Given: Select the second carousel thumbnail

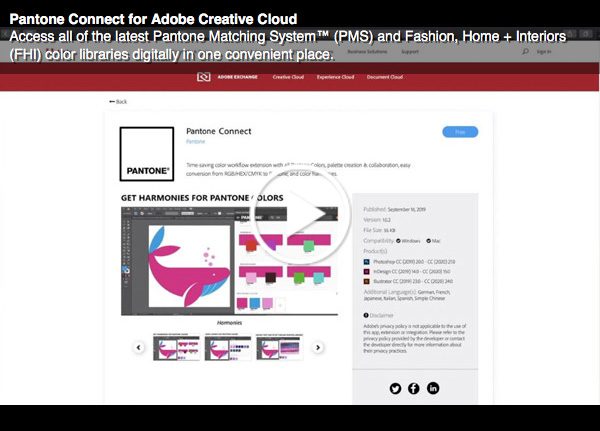Looking at the screenshot, I should [x=228, y=347].
